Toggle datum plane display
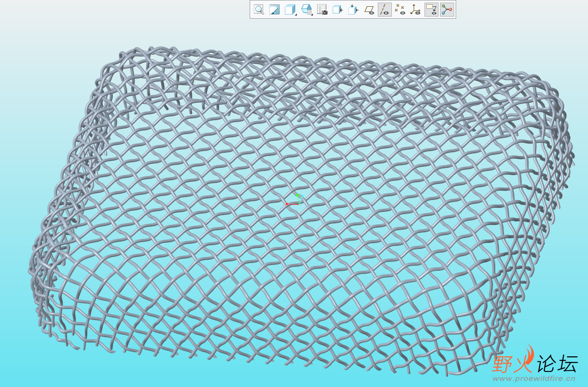 pyautogui.click(x=370, y=9)
